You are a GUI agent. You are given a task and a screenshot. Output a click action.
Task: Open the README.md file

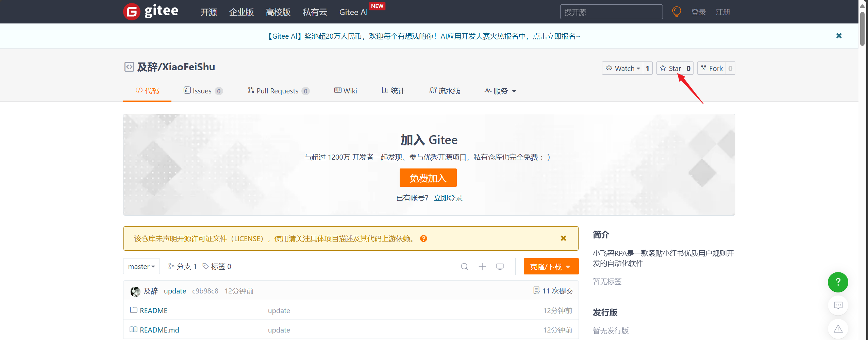[x=160, y=330]
